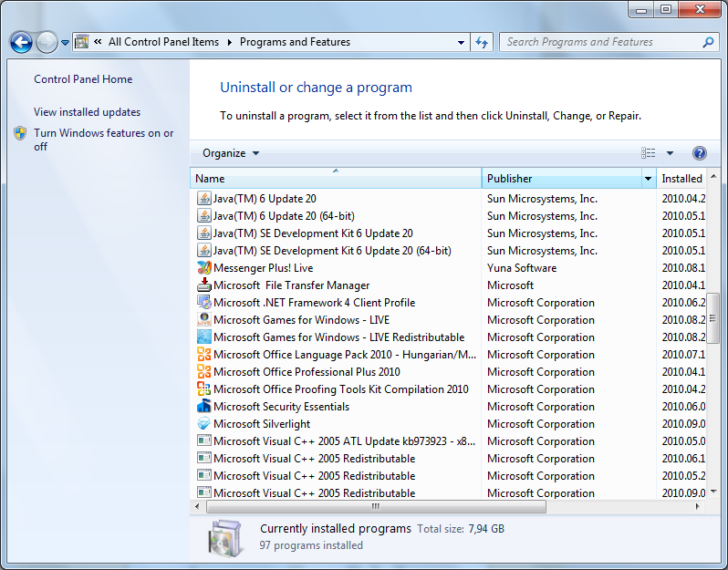Click Visual C++ 2005 ATL Update icon
Screen dimensions: 728x570
point(203,440)
